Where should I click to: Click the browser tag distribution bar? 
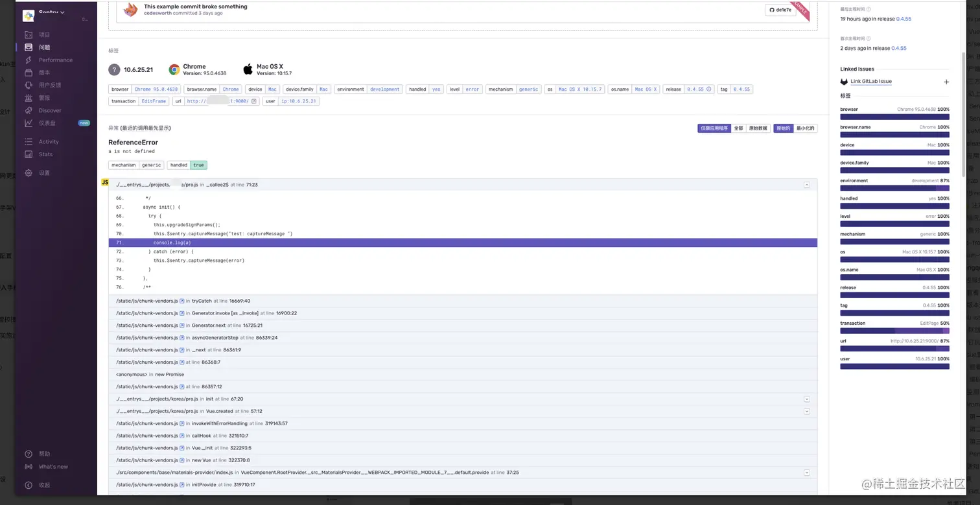(x=894, y=117)
